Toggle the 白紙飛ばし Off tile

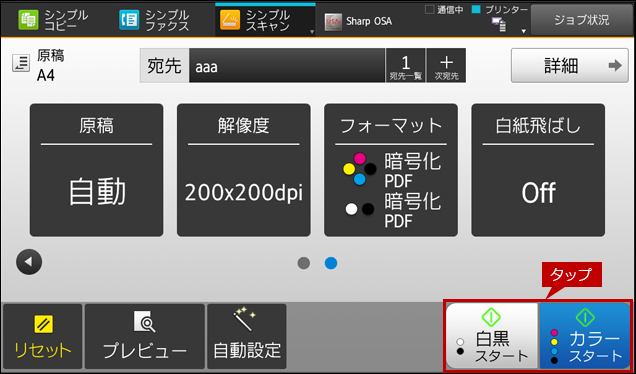(x=538, y=170)
